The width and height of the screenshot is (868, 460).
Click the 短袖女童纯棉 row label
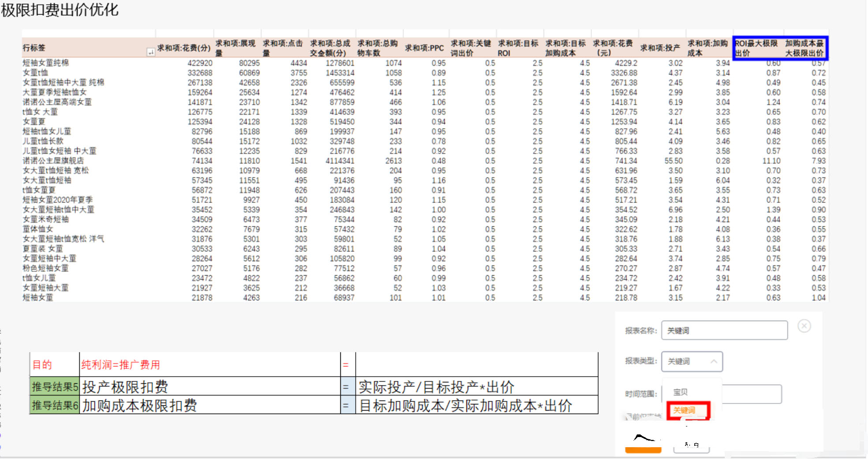tap(46, 63)
